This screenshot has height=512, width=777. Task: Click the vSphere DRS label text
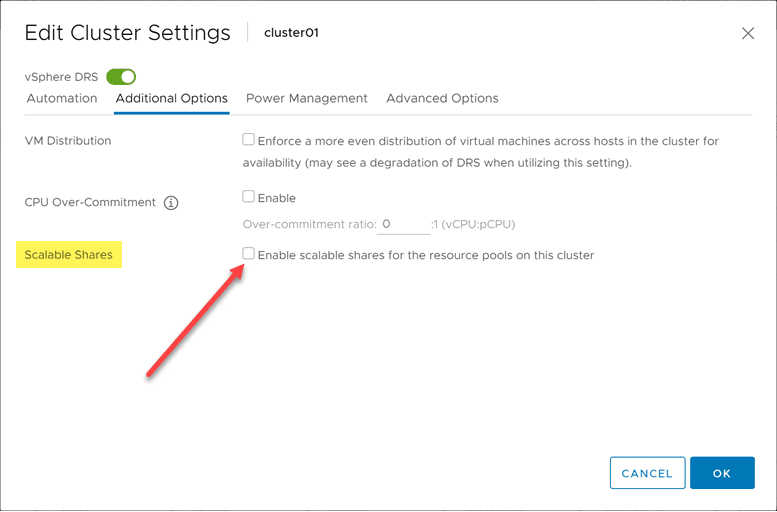tap(62, 77)
